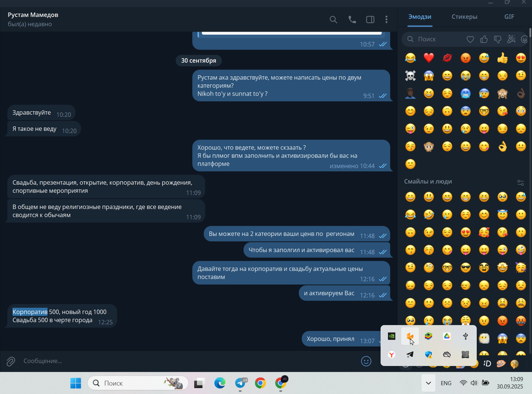532x394 pixels.
Task: Open Wi-Fi network settings in tray
Action: 463,383
